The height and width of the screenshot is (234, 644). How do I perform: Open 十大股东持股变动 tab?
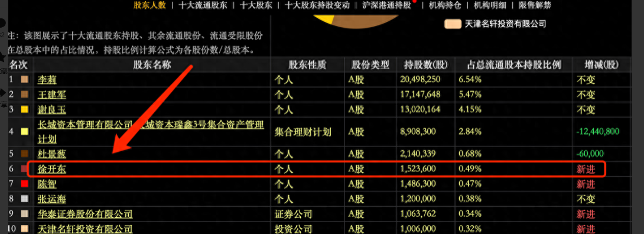(317, 5)
